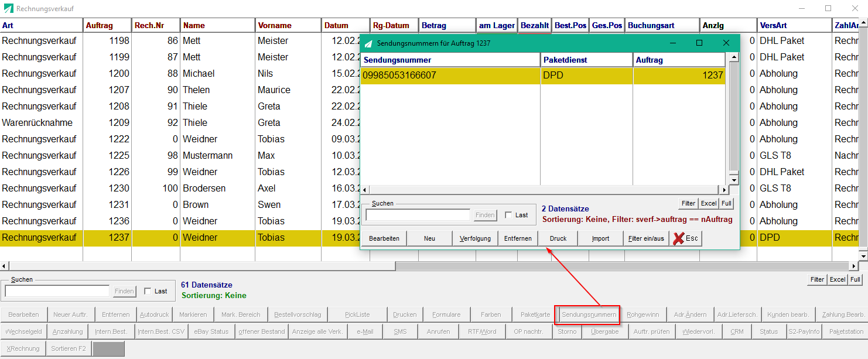The height and width of the screenshot is (359, 868).
Task: Click Finden button in the main window
Action: point(124,291)
